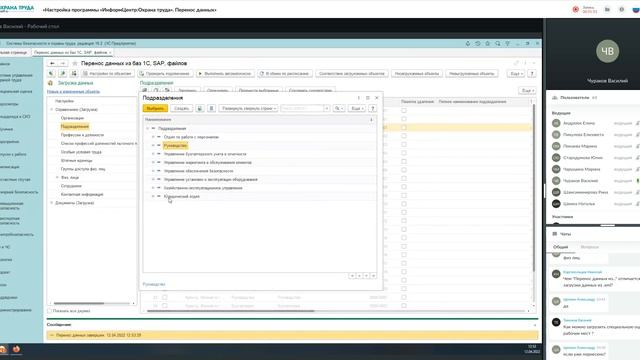Click horizontal scrollbar under left settings tree
Screen dimensions: 640x360
79,303
